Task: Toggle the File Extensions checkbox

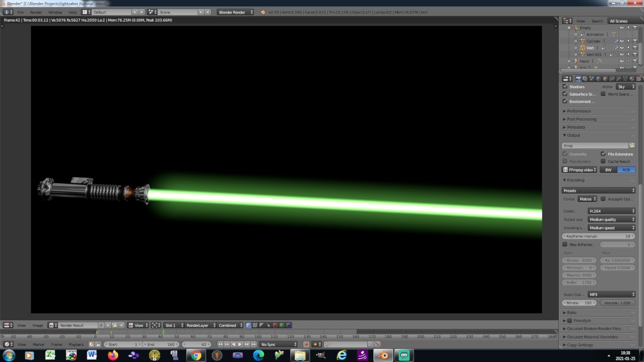Action: point(603,154)
